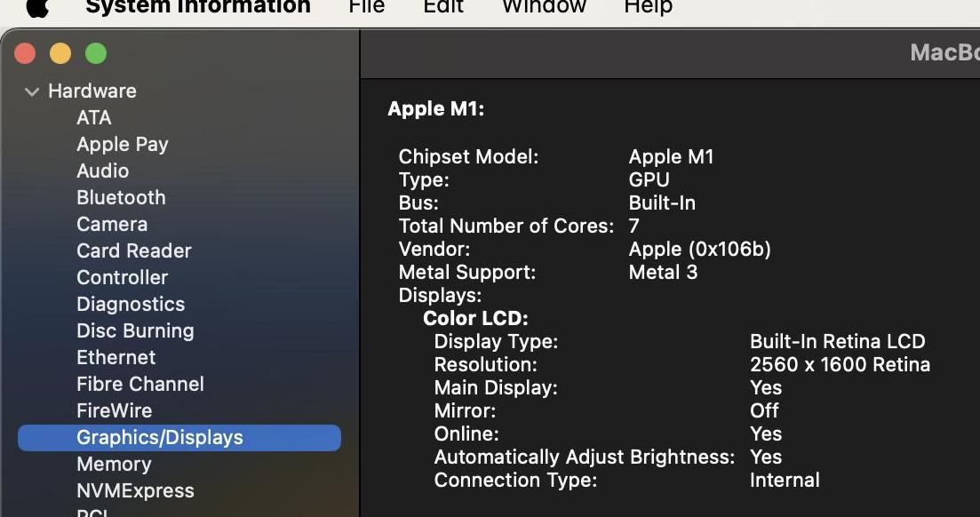Select Disc Burning in the sidebar
This screenshot has height=517, width=980.
(135, 330)
